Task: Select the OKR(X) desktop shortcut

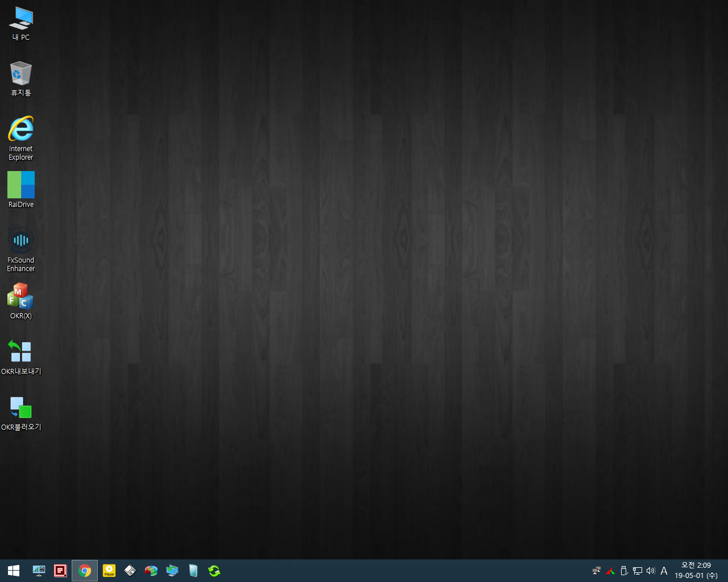Action: pyautogui.click(x=21, y=301)
